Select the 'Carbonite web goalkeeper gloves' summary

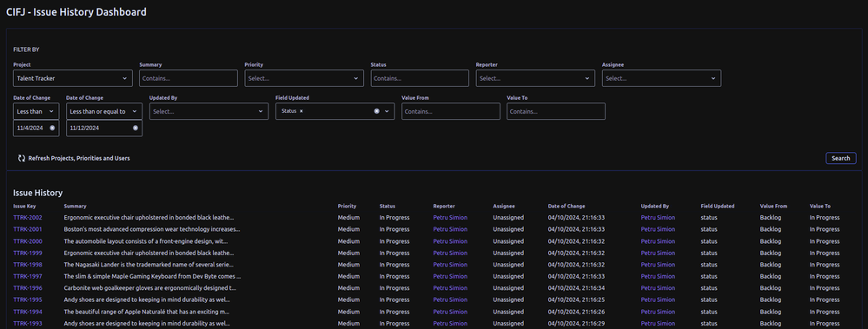150,288
